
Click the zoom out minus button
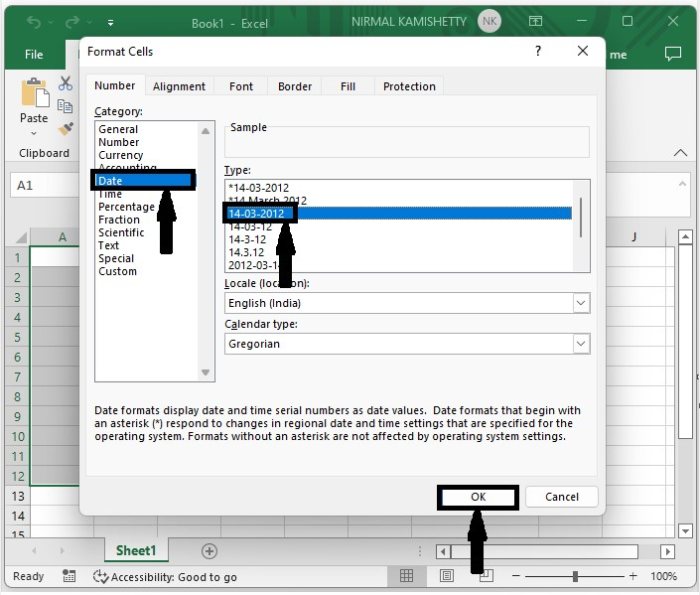(x=516, y=576)
